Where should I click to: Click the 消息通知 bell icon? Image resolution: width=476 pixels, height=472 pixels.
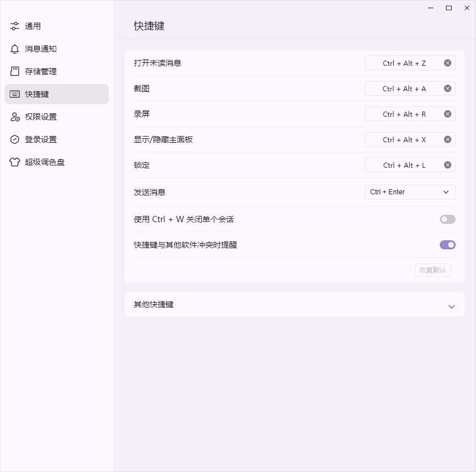click(14, 49)
